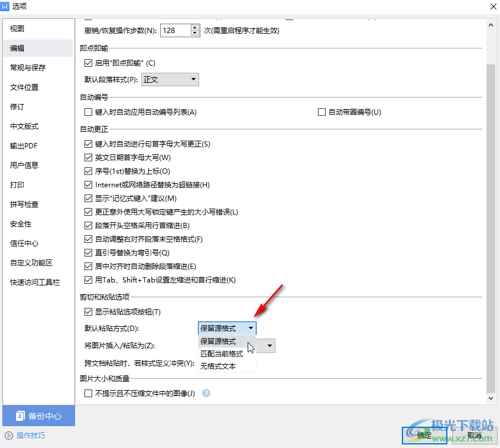Open 快速访问工具栏 settings
Screen dimensions: 500x448
pyautogui.click(x=38, y=282)
